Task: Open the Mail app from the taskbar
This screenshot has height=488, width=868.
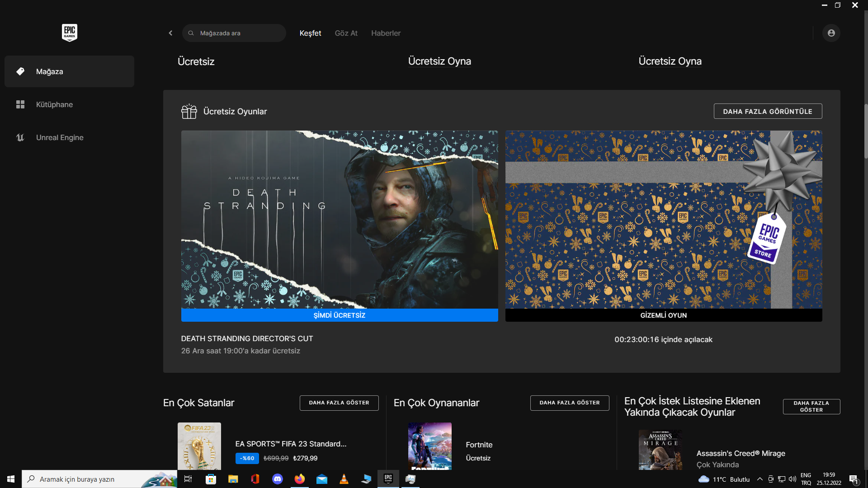Action: [x=321, y=479]
